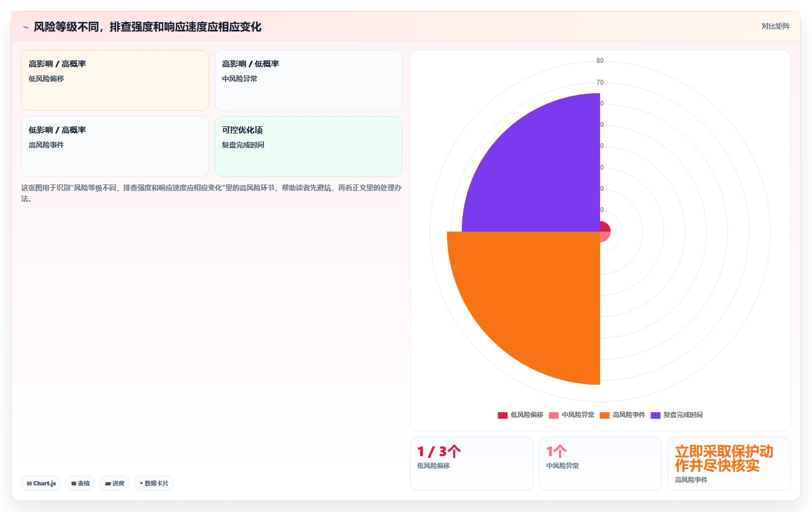
Task: Open the 可控优化项 green card
Action: click(x=308, y=146)
